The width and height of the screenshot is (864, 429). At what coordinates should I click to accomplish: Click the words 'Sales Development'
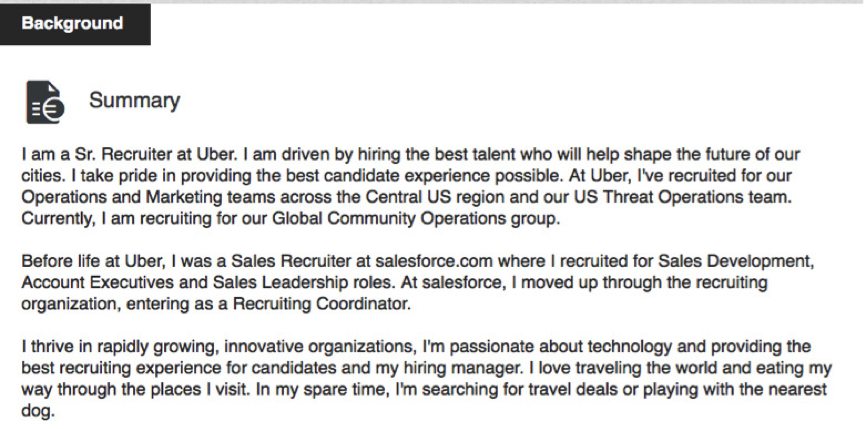pyautogui.click(x=734, y=260)
